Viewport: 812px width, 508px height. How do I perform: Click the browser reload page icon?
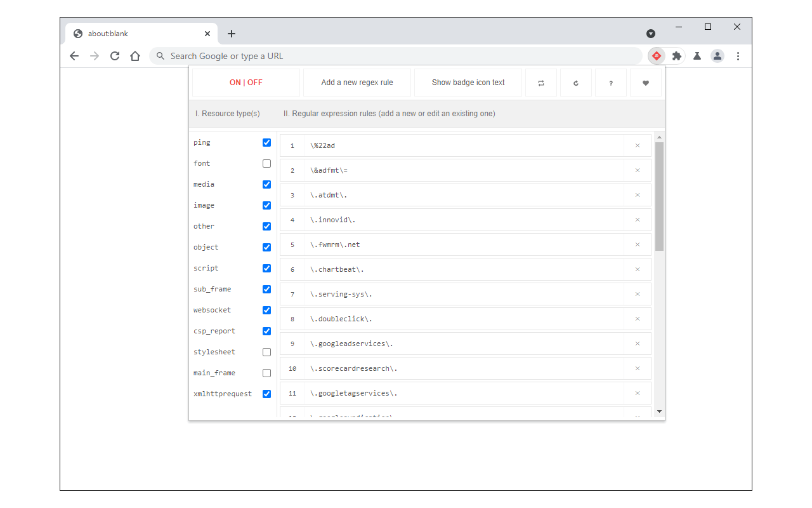coord(115,56)
